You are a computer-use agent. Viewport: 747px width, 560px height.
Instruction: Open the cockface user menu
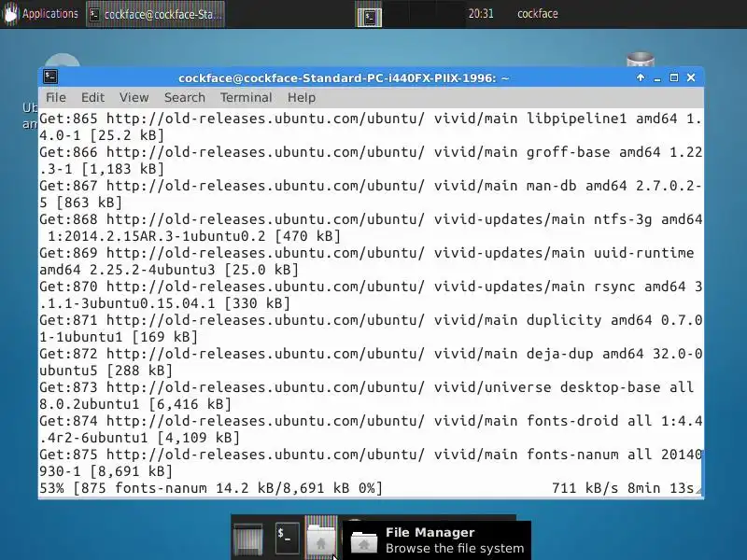click(538, 13)
